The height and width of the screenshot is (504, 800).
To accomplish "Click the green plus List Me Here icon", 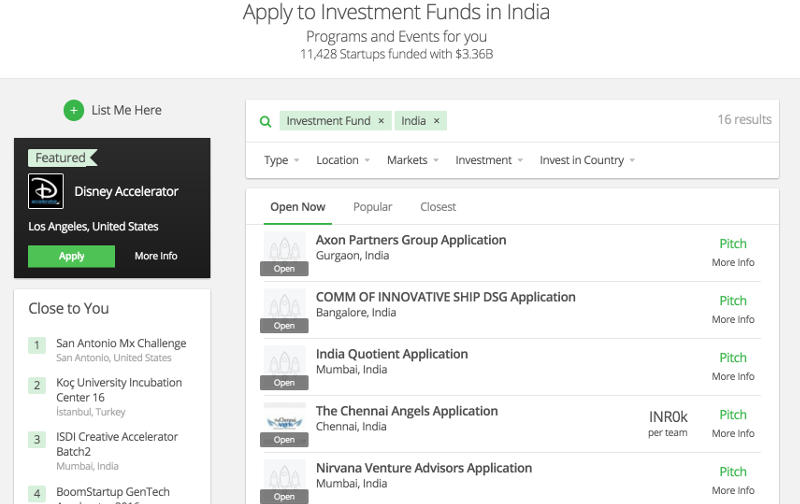I will (x=73, y=110).
